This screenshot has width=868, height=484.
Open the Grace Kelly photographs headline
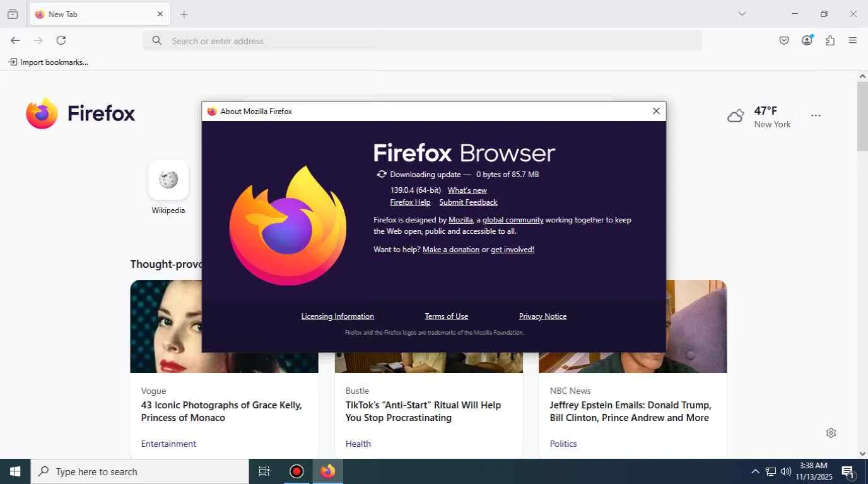221,412
